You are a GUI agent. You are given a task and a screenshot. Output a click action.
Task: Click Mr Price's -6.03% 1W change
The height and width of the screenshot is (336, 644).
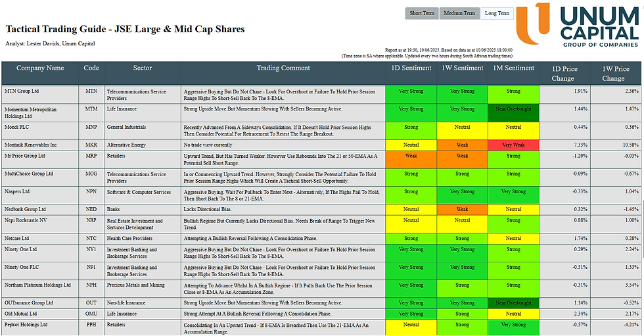(x=632, y=156)
